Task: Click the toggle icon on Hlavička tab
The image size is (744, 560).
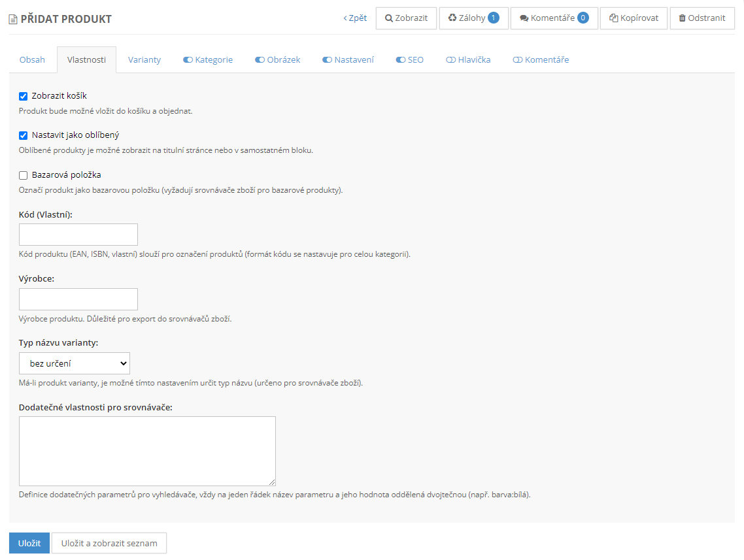Action: pyautogui.click(x=450, y=59)
